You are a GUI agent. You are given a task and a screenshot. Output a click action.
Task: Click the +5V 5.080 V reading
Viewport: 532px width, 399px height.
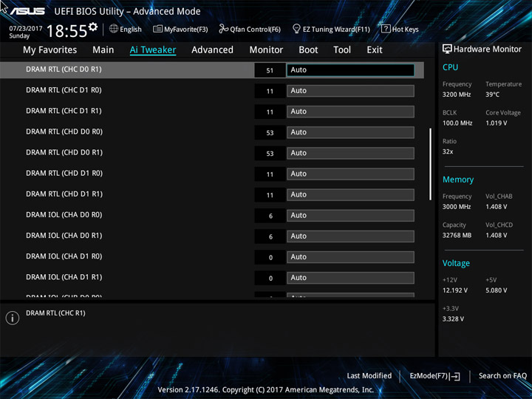(496, 290)
